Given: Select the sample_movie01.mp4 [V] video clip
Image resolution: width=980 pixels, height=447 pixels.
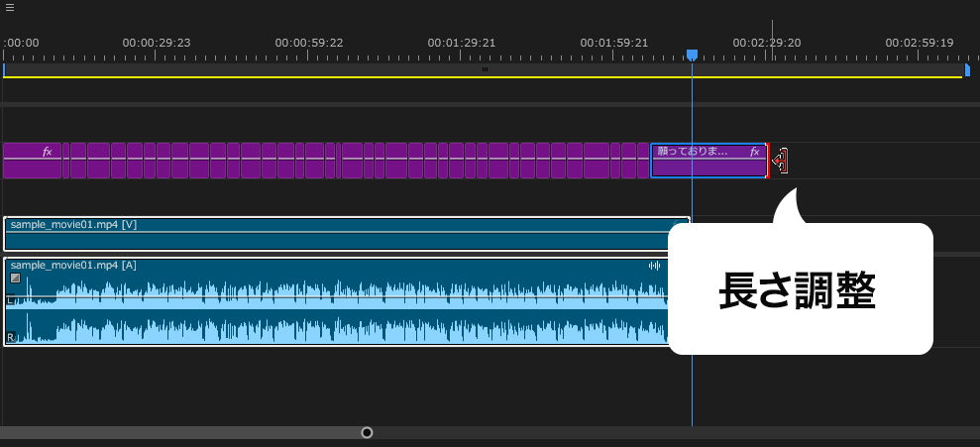Looking at the screenshot, I should [347, 234].
